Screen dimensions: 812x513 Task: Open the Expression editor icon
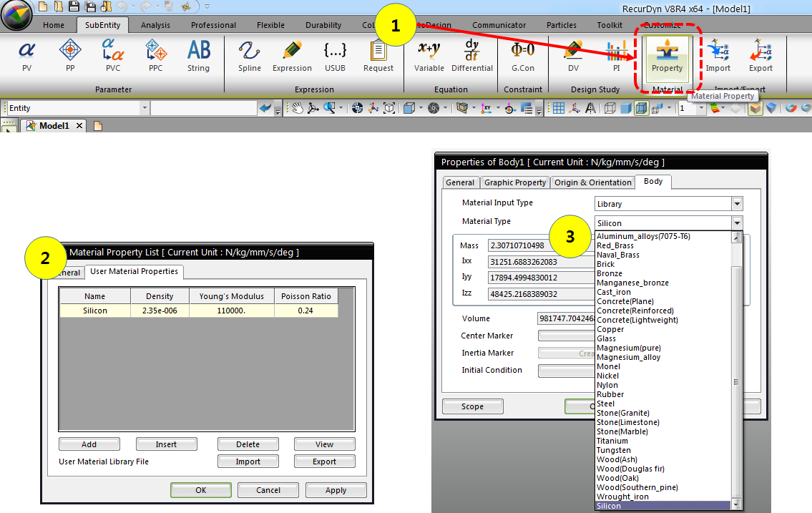pyautogui.click(x=292, y=56)
